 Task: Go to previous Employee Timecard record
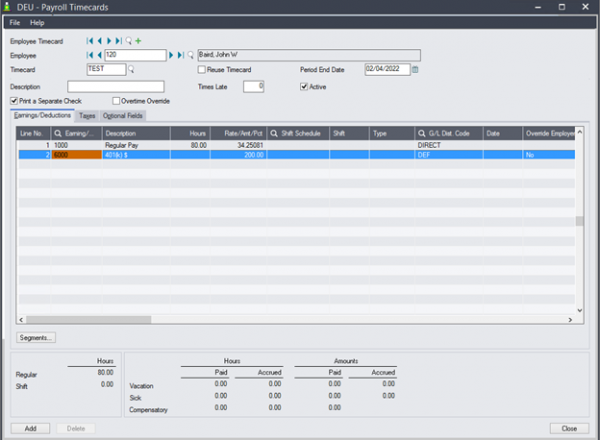point(99,41)
